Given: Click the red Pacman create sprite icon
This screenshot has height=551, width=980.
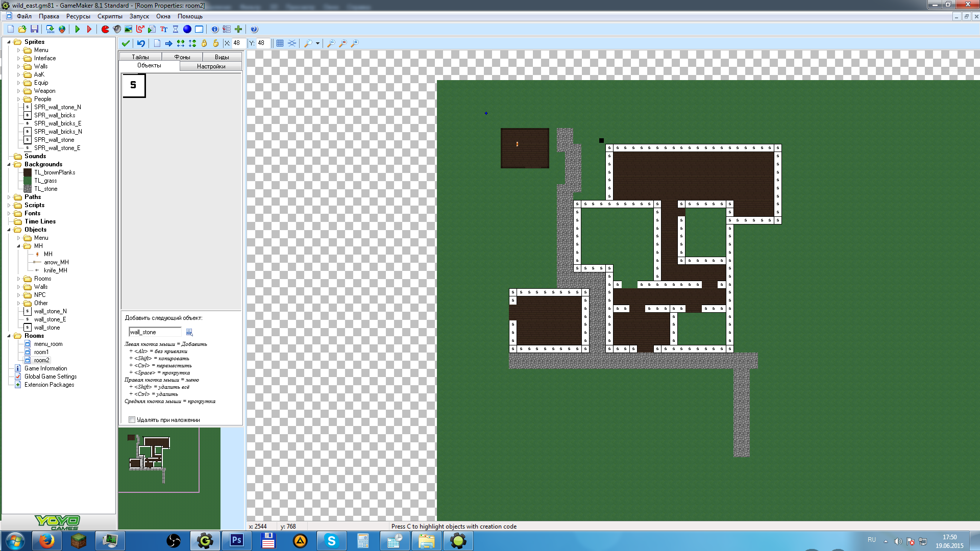Looking at the screenshot, I should pyautogui.click(x=105, y=29).
